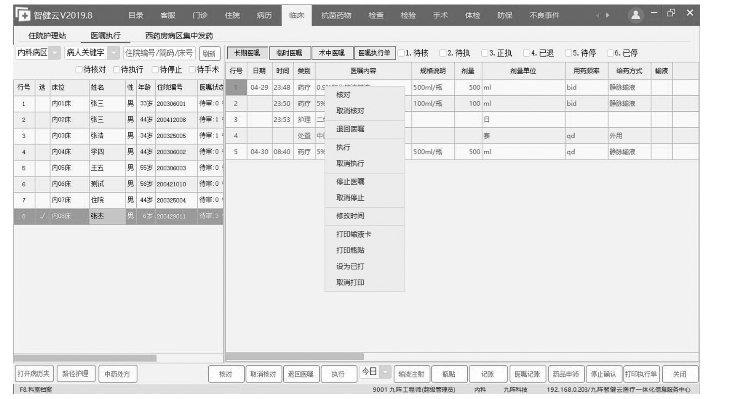Open the 住院护理站 sub-tab
Viewport: 729px width, 399px height.
pyautogui.click(x=47, y=35)
